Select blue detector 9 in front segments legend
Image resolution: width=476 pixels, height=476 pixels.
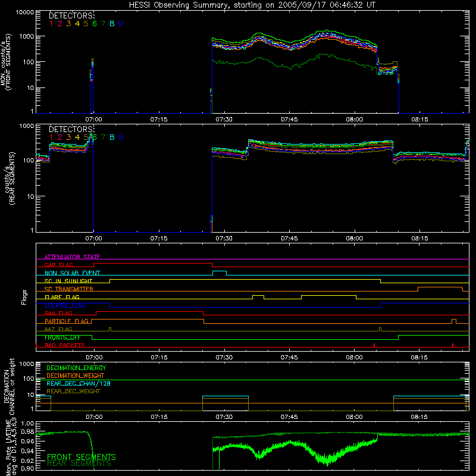pos(121,24)
